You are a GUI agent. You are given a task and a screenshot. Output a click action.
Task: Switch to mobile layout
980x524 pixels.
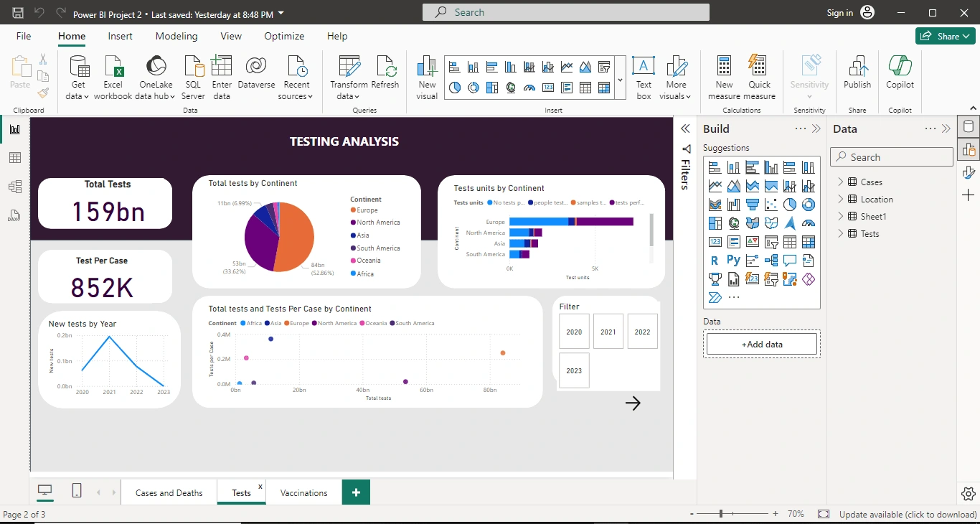77,491
